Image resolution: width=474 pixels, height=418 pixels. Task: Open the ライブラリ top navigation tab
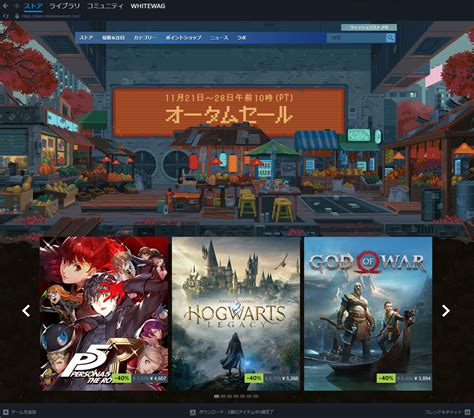[65, 6]
